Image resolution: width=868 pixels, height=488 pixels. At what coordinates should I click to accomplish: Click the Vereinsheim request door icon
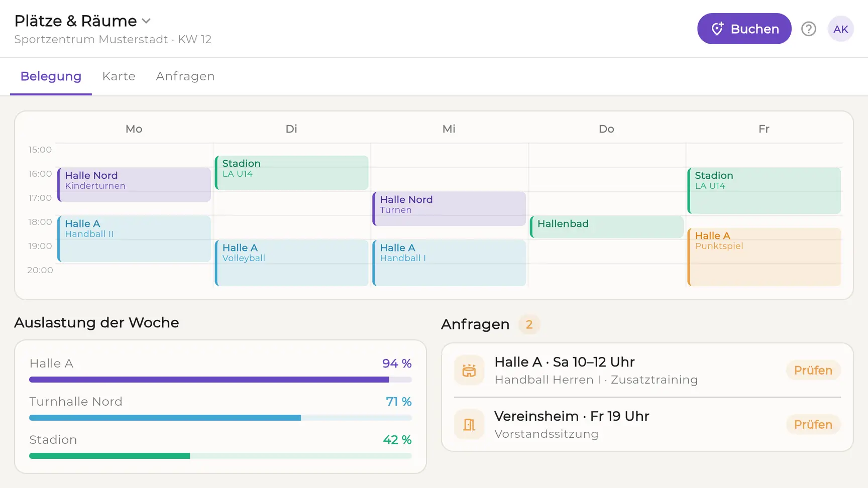469,425
